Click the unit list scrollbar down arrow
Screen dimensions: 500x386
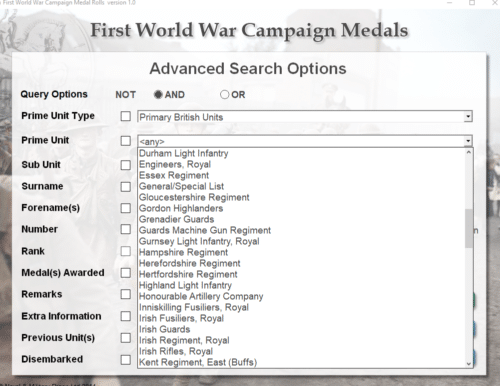[x=469, y=364]
